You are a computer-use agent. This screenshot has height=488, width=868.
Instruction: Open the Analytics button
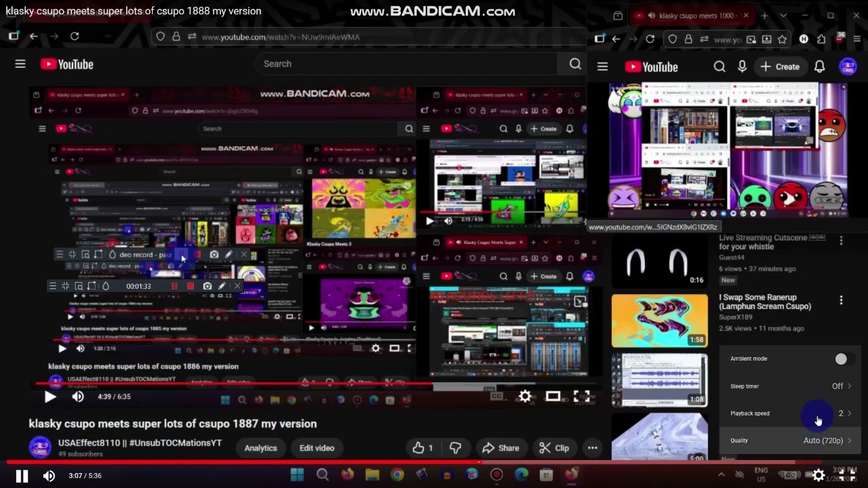pyautogui.click(x=261, y=448)
